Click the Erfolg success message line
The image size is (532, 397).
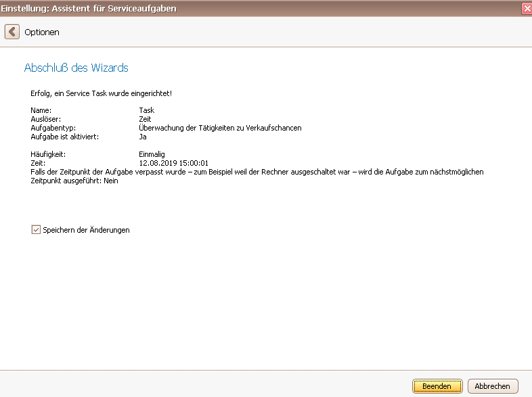point(101,93)
